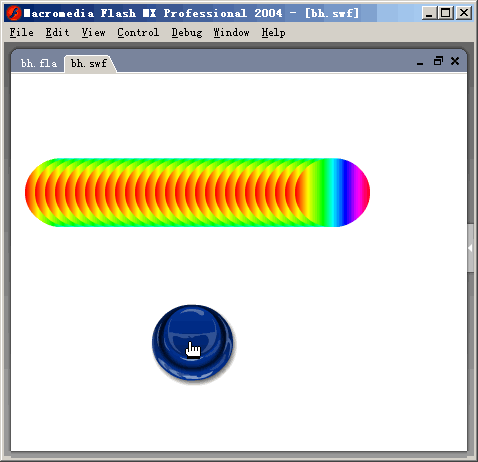
Task: Open the File menu
Action: tap(22, 33)
